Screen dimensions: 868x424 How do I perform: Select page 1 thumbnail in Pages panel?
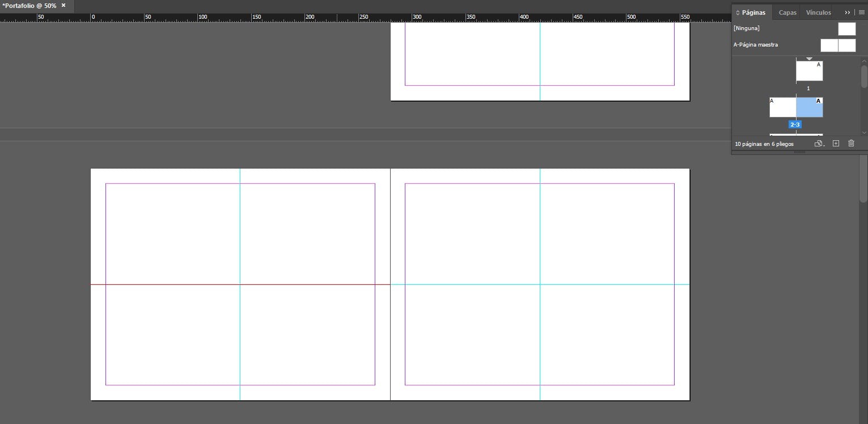(809, 71)
